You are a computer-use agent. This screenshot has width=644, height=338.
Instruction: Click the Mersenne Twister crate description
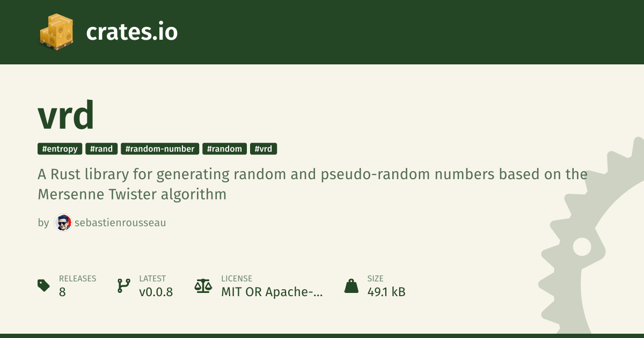click(312, 184)
